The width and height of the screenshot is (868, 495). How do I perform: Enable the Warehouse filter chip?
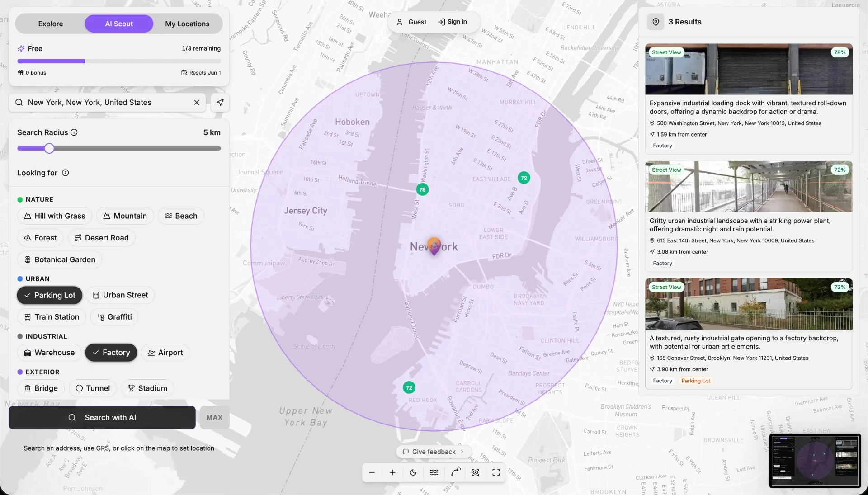[x=49, y=353]
